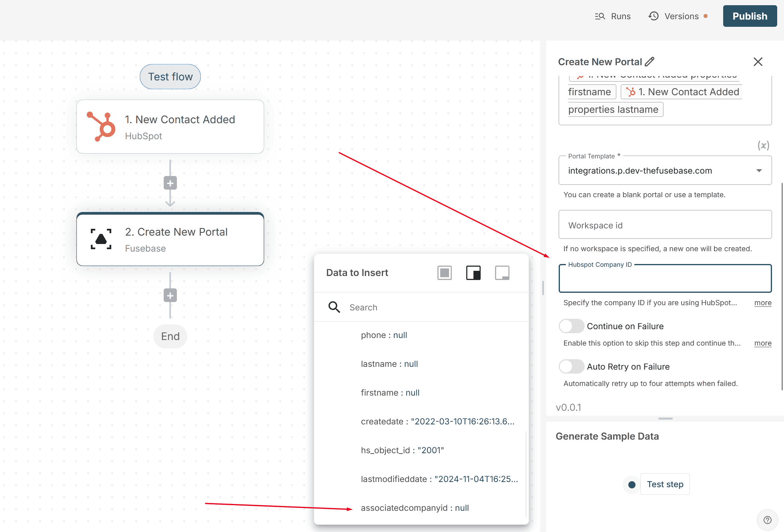Image resolution: width=784 pixels, height=532 pixels.
Task: Click the Test flow button
Action: (170, 77)
